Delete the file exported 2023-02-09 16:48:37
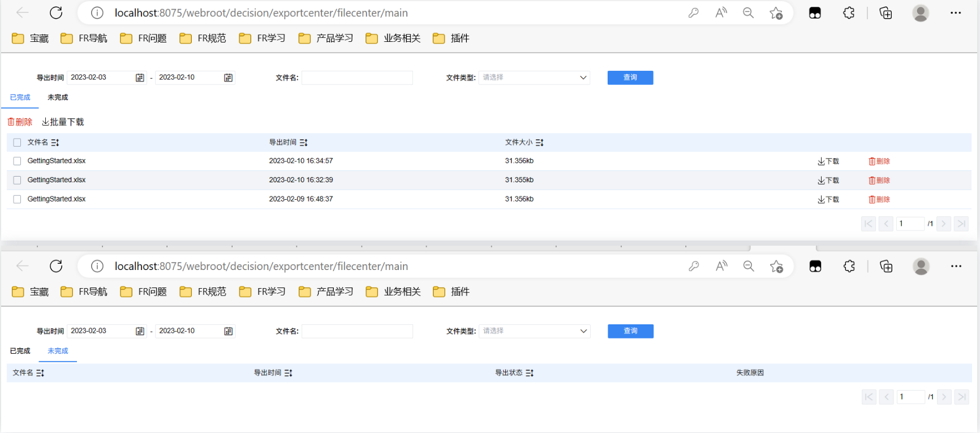This screenshot has height=433, width=980. pyautogui.click(x=879, y=200)
